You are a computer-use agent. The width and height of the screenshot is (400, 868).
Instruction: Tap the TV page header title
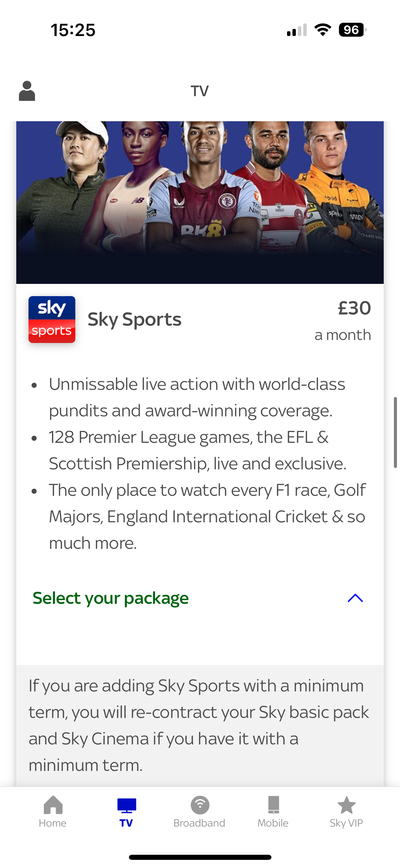pyautogui.click(x=199, y=91)
